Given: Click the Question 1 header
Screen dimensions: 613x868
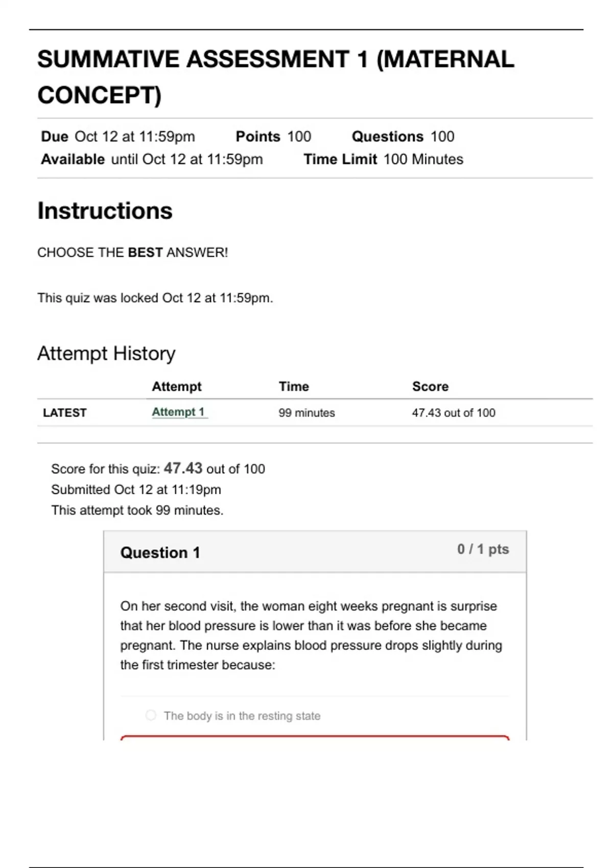Looking at the screenshot, I should click(160, 552).
